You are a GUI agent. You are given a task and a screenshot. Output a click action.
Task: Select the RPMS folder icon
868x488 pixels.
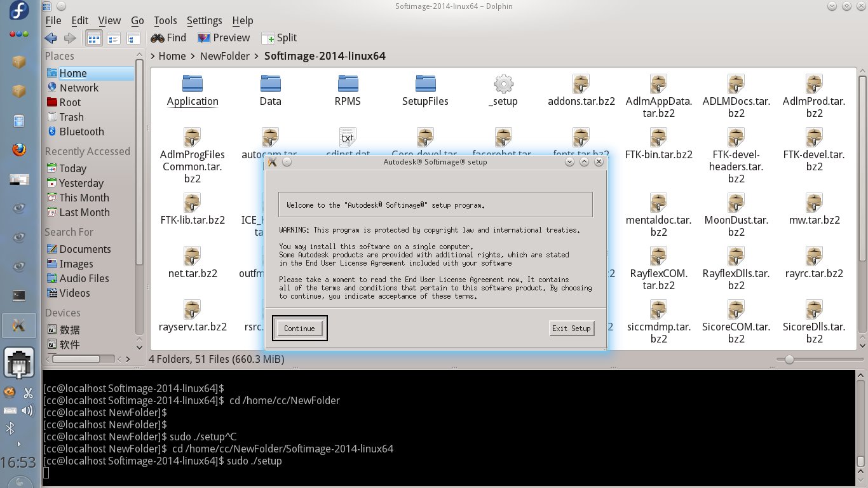(x=348, y=83)
